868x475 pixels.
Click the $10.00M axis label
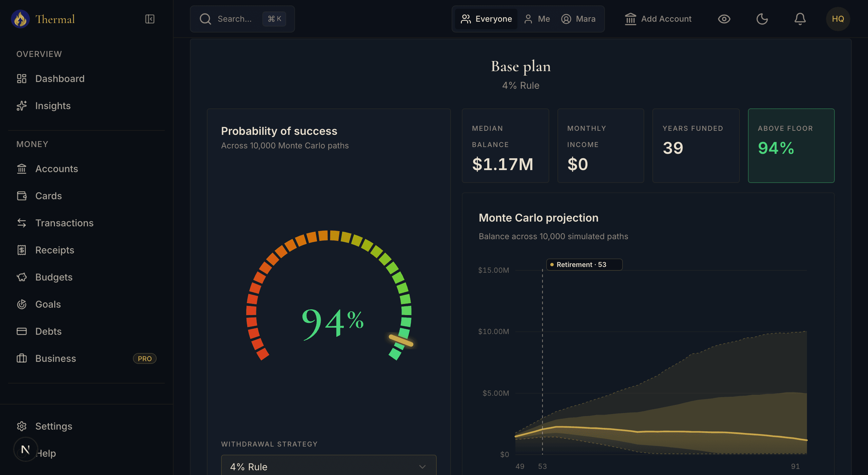tap(493, 331)
